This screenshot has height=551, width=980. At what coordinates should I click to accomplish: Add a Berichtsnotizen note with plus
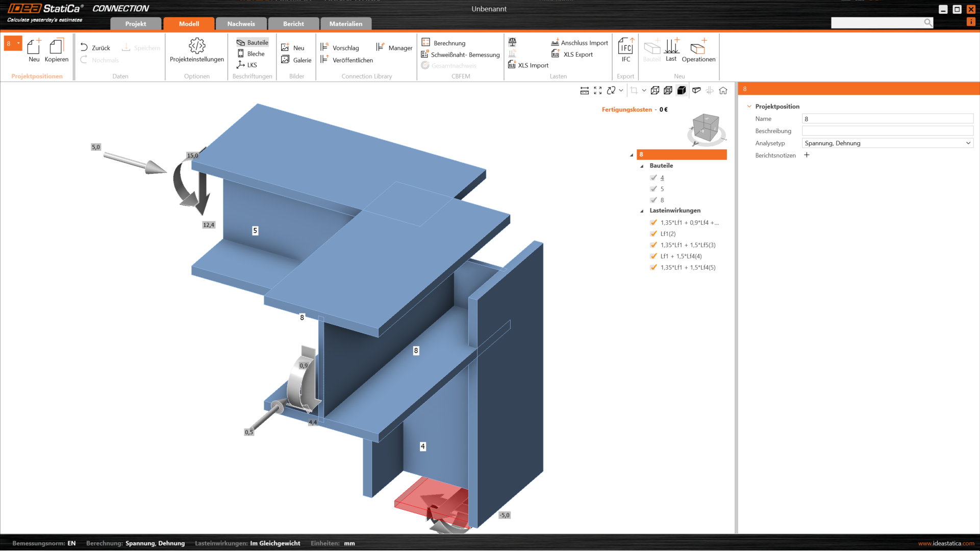807,155
